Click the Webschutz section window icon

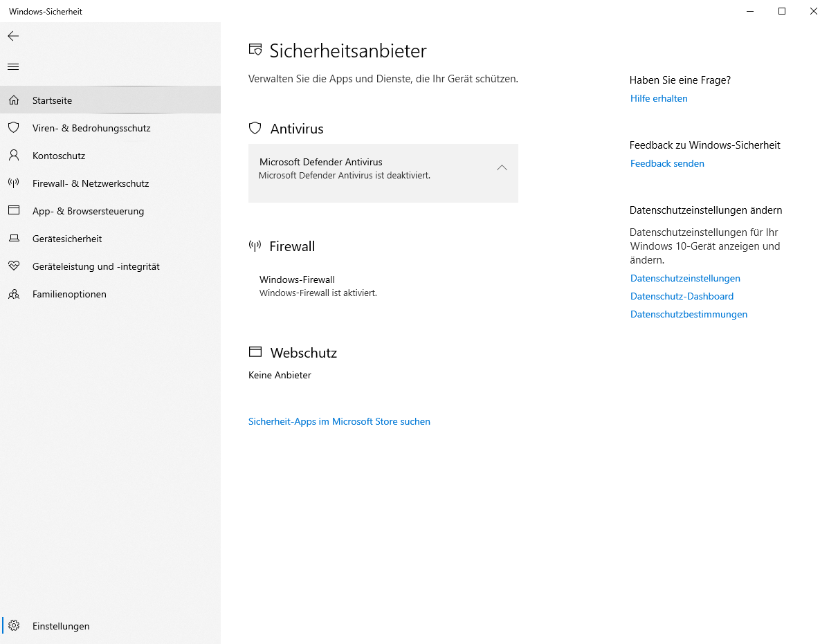tap(255, 351)
